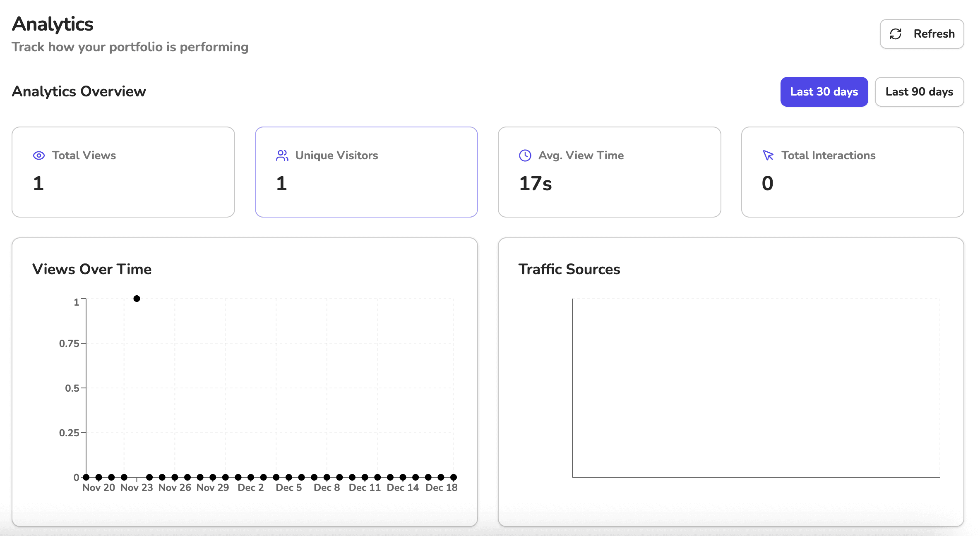Switch to the Last 90 days view
The height and width of the screenshot is (536, 980).
919,92
